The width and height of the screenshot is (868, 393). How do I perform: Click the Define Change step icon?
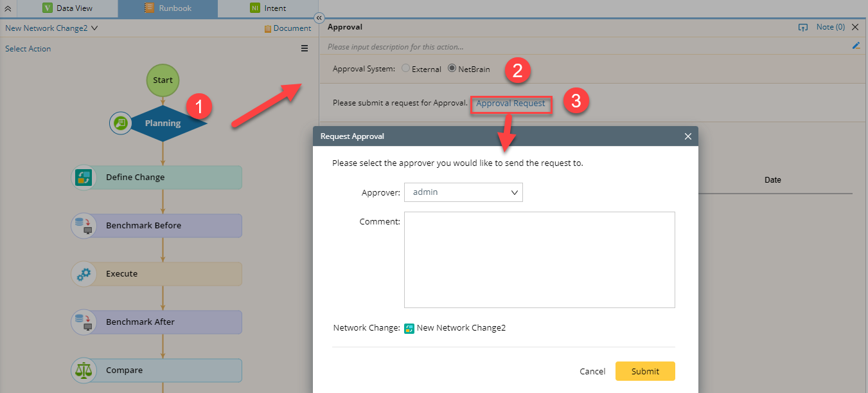83,178
